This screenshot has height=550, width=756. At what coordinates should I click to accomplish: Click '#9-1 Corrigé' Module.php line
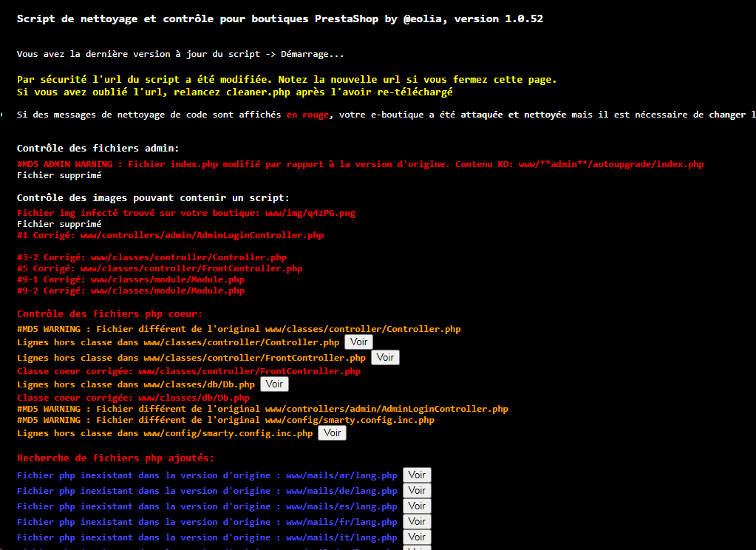point(131,279)
